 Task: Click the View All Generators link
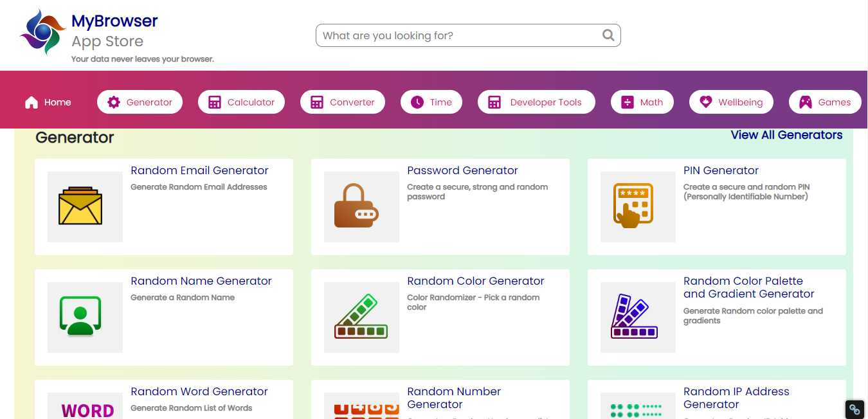pyautogui.click(x=786, y=135)
